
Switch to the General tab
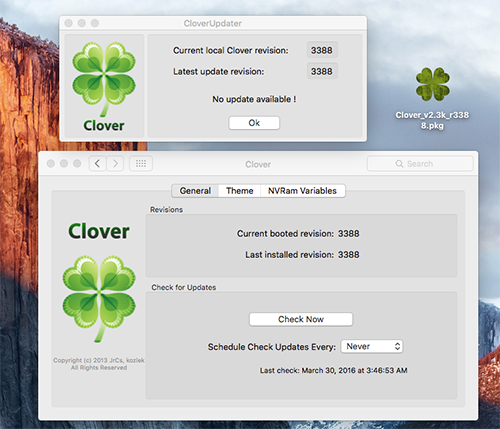point(195,191)
